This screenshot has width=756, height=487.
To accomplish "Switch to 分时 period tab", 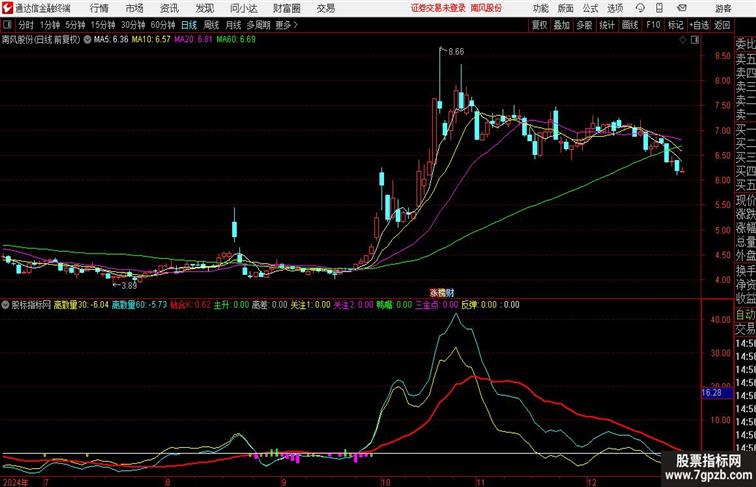I will (26, 25).
